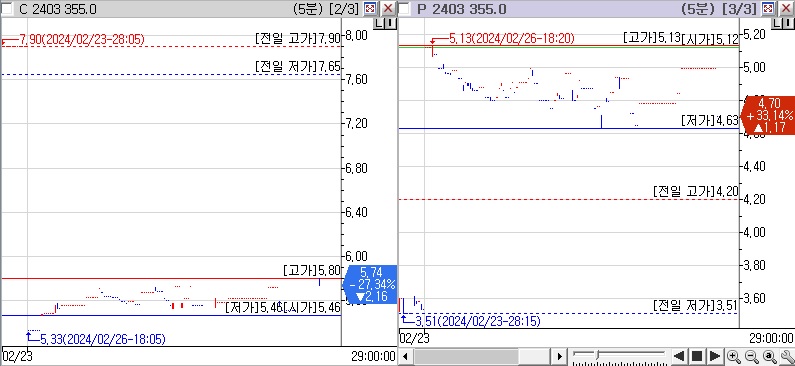
Task: Click the auto-fit magnifier 'a' icon
Action: (770, 356)
